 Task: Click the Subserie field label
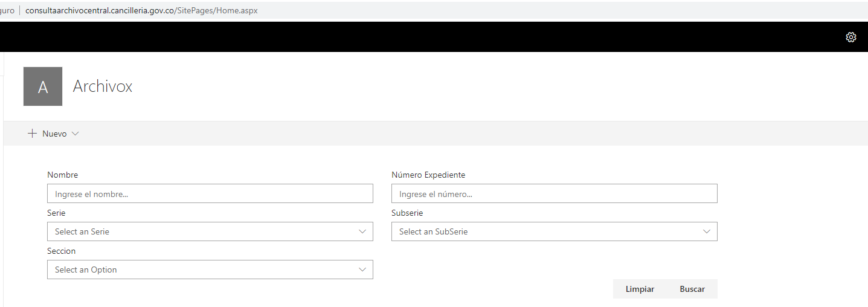(407, 213)
